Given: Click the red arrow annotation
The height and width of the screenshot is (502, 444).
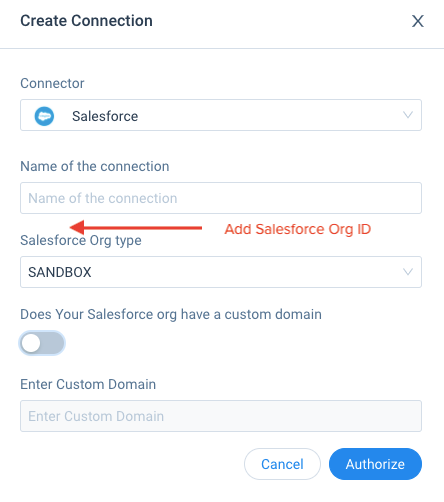Looking at the screenshot, I should (x=136, y=228).
